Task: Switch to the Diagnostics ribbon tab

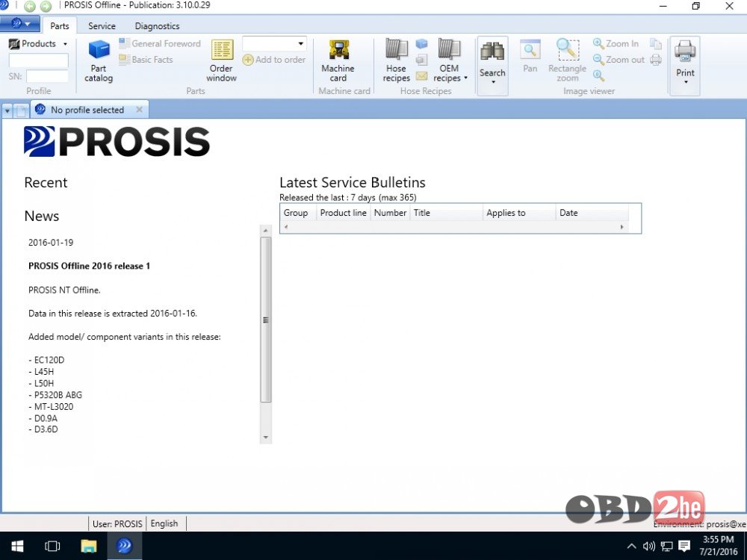Action: pos(157,25)
